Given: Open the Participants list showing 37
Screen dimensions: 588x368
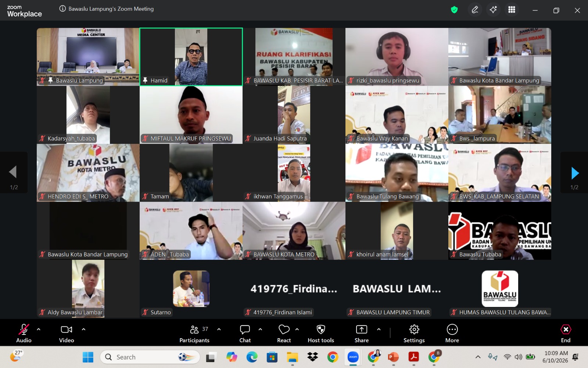Looking at the screenshot, I should (194, 333).
